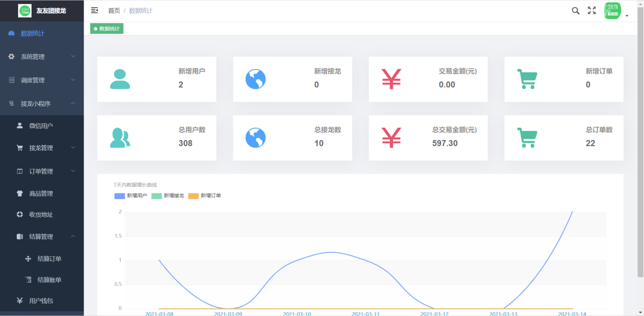Select the 收货地址 sidebar icon
This screenshot has width=644, height=316.
click(19, 215)
